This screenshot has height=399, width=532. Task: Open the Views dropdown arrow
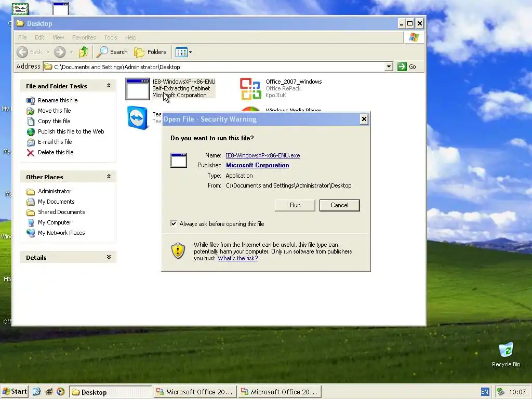click(x=190, y=52)
